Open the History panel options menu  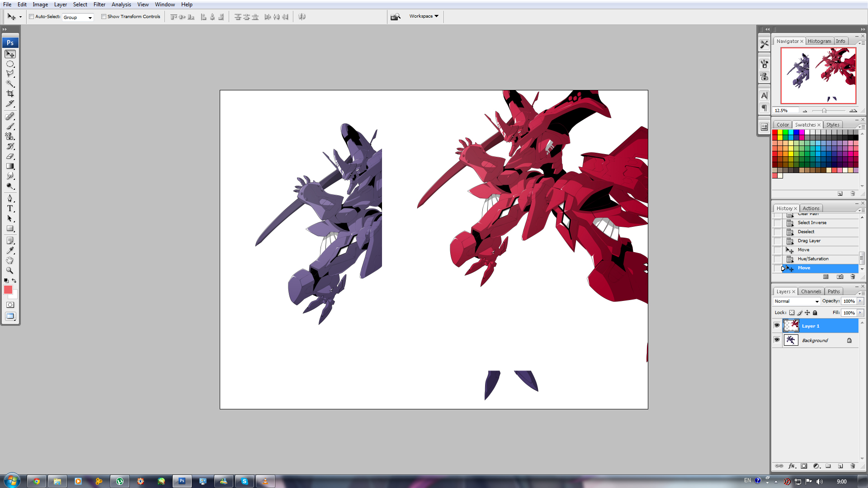click(862, 210)
